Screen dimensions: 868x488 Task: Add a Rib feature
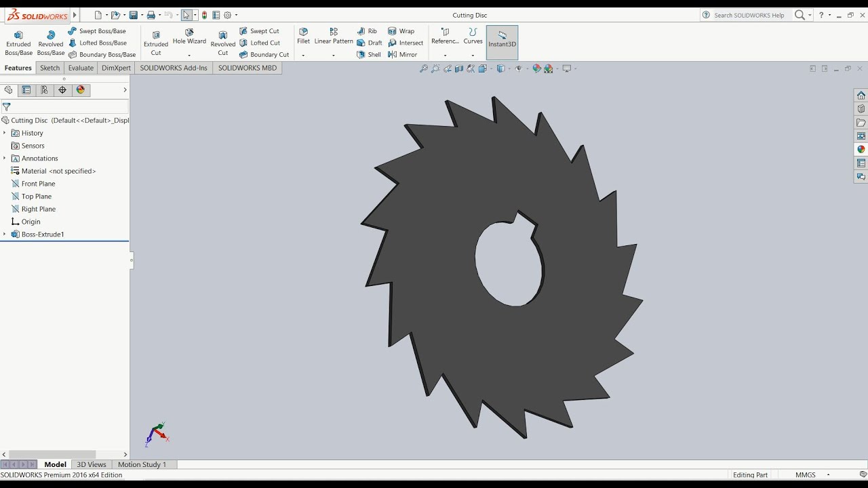(x=367, y=31)
